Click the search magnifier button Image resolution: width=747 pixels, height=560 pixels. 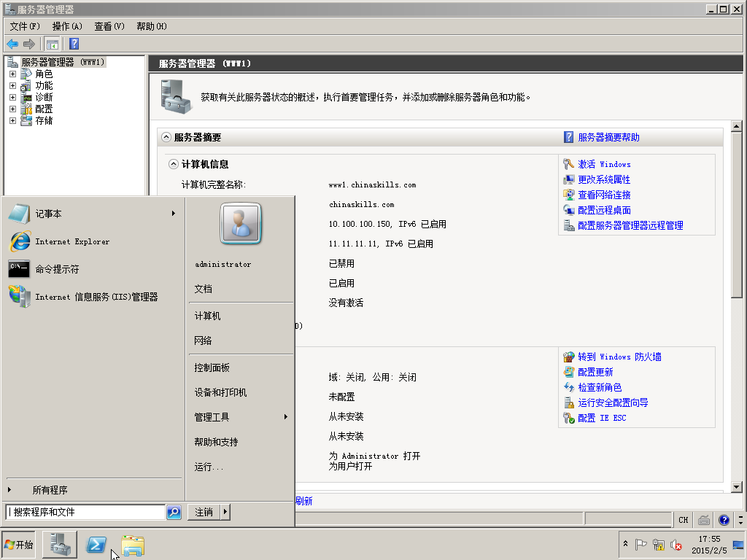point(174,512)
